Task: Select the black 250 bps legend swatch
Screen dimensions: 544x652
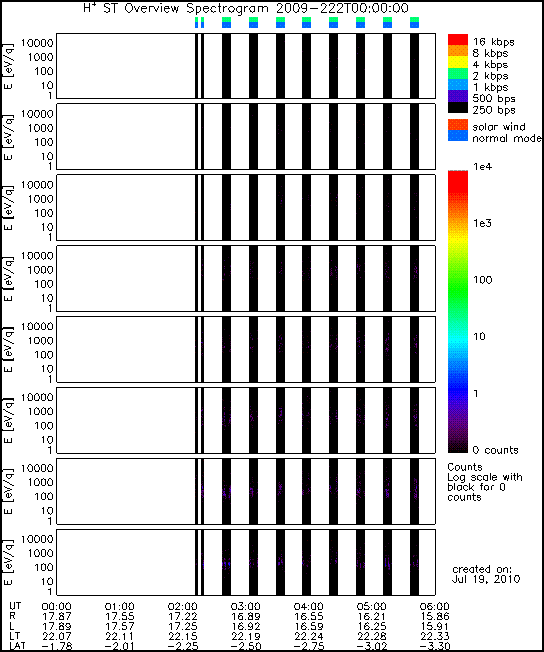Action: 457,107
